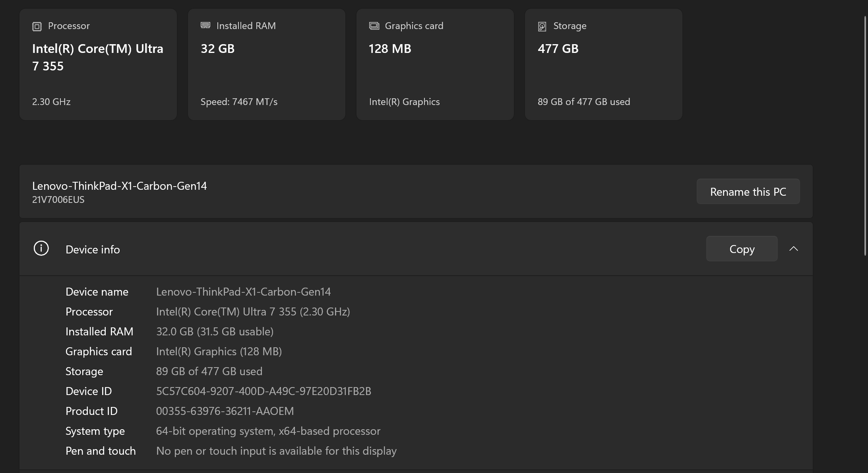Click the Processor chip icon
Image resolution: width=868 pixels, height=473 pixels.
(37, 26)
